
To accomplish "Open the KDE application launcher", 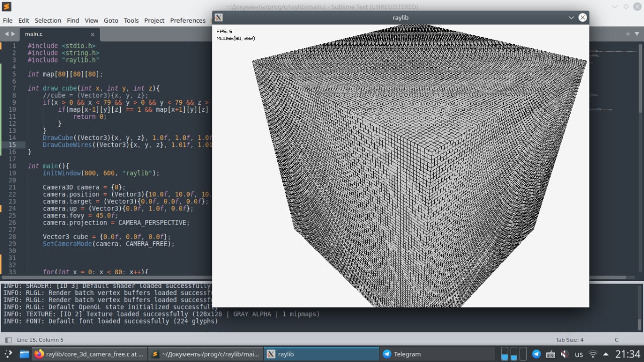I will tap(8, 354).
